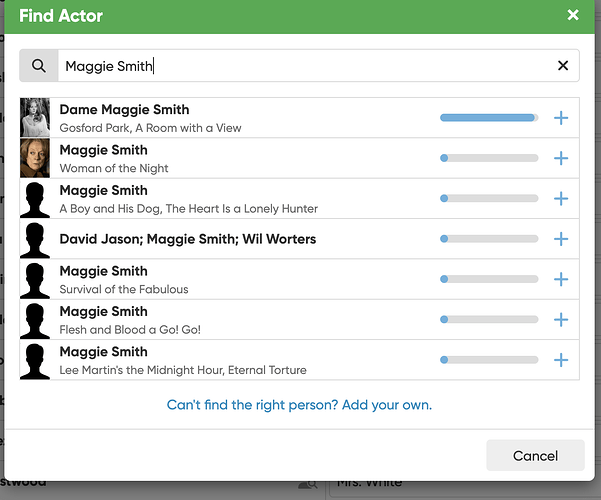
Task: Click plus icon for Woman of the Night
Action: (561, 158)
